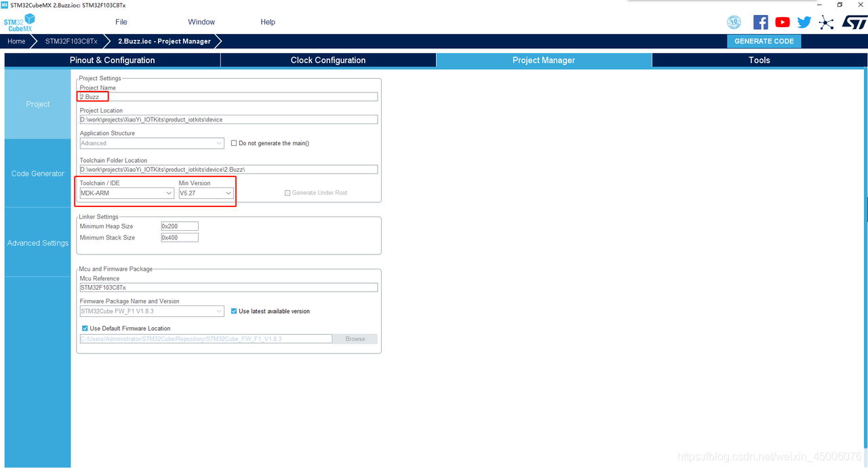868x469 pixels.
Task: Click the Minimum Heap Size field
Action: 180,226
